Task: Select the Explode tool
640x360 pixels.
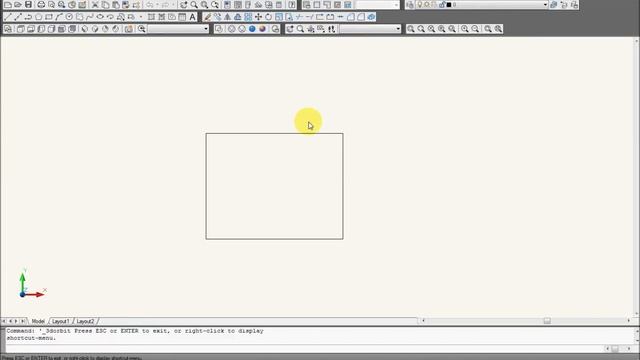Action: (x=371, y=17)
